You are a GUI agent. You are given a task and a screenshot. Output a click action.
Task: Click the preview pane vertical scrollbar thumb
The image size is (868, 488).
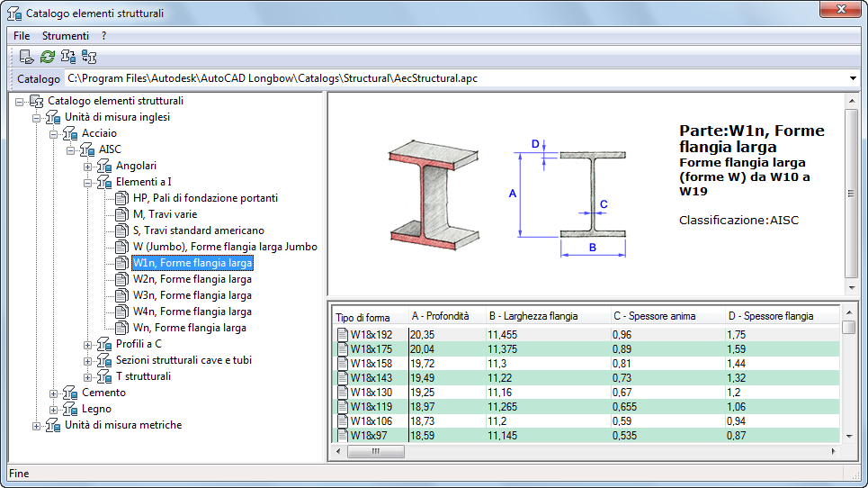coord(852,193)
